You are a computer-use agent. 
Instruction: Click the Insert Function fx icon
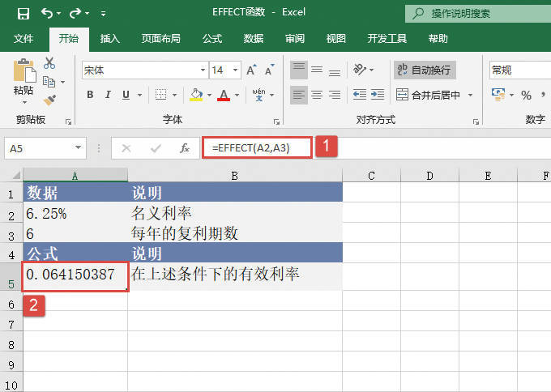point(185,148)
